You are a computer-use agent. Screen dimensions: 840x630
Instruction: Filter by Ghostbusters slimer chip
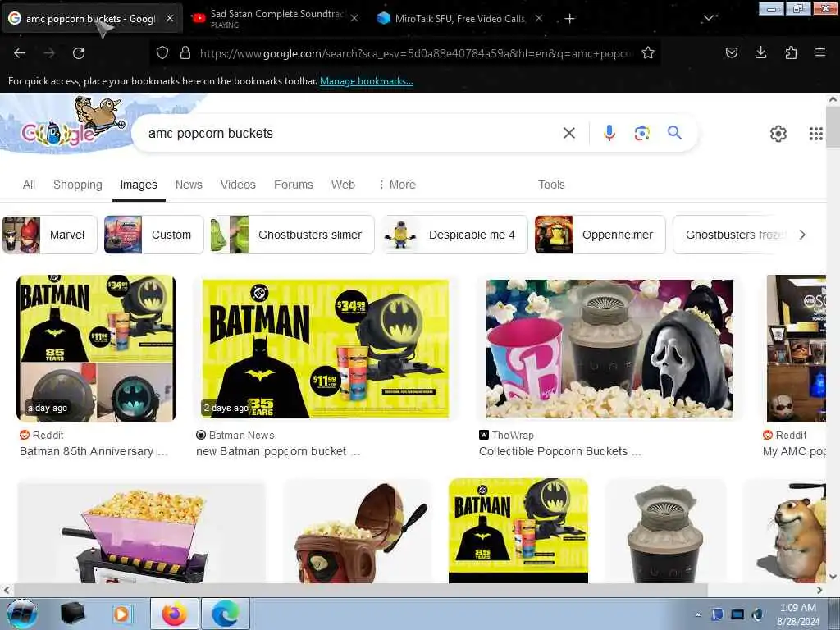coord(293,235)
